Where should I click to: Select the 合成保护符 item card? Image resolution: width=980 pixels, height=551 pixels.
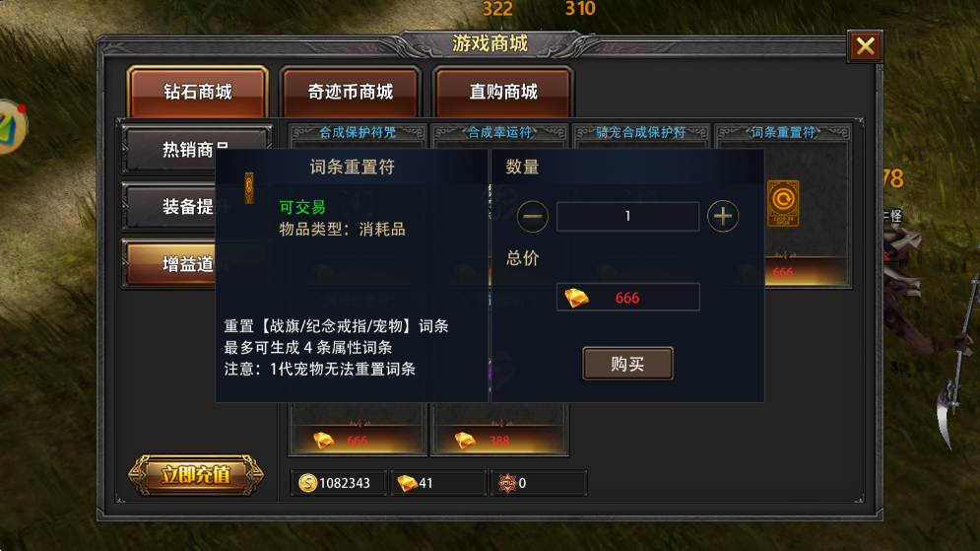pos(358,133)
